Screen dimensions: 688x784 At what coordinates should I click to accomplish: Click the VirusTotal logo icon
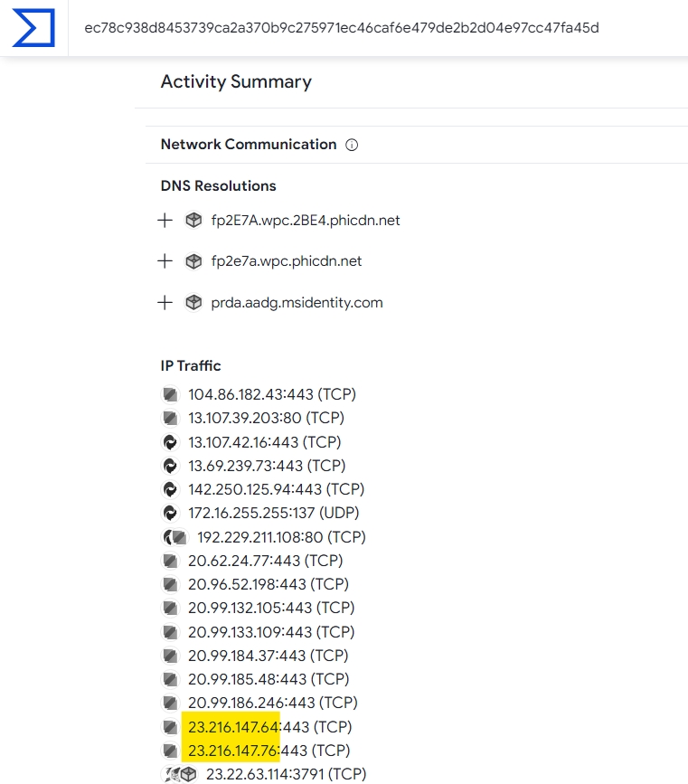pyautogui.click(x=33, y=28)
